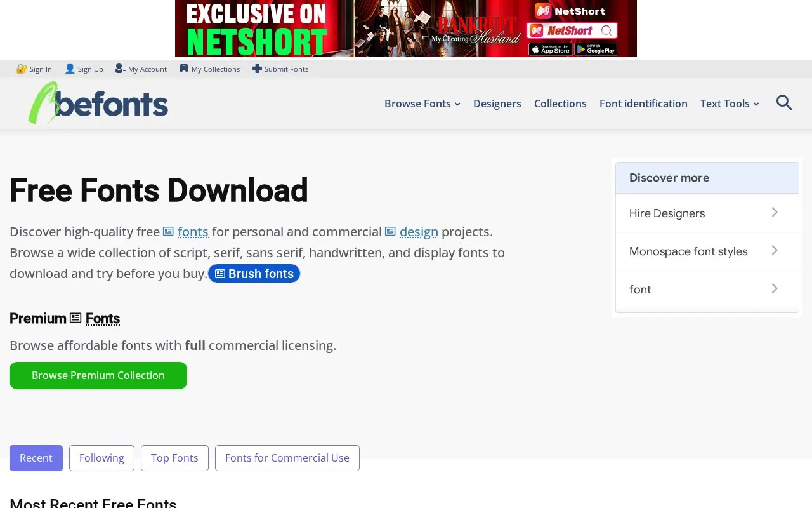This screenshot has height=508, width=812.
Task: Expand the Browse Fonts dropdown
Action: click(x=422, y=104)
